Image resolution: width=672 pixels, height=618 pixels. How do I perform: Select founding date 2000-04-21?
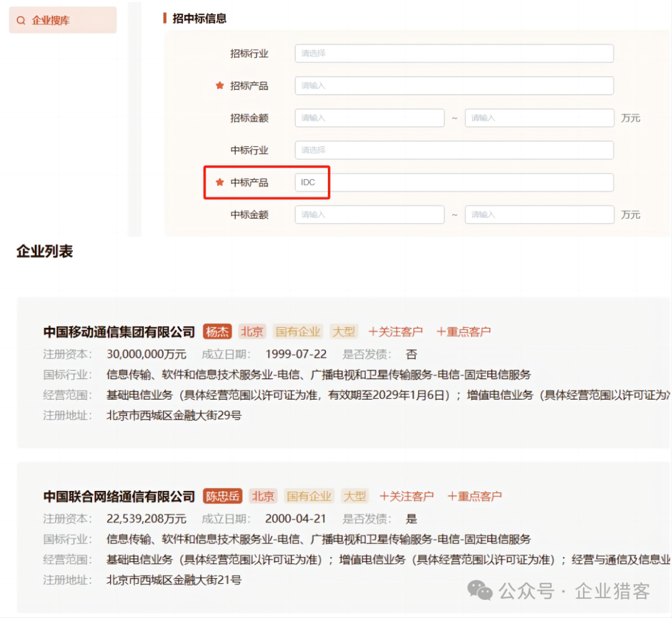pos(296,518)
